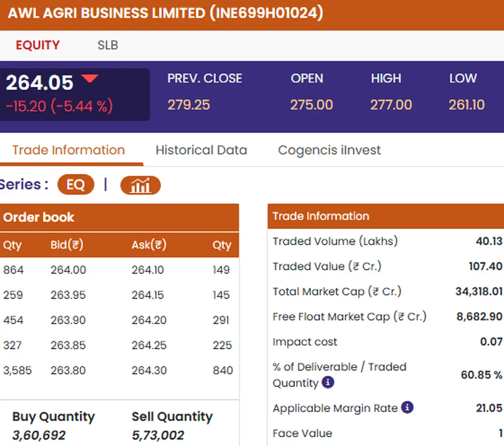Click the Impact cost value 0.07

(x=491, y=342)
